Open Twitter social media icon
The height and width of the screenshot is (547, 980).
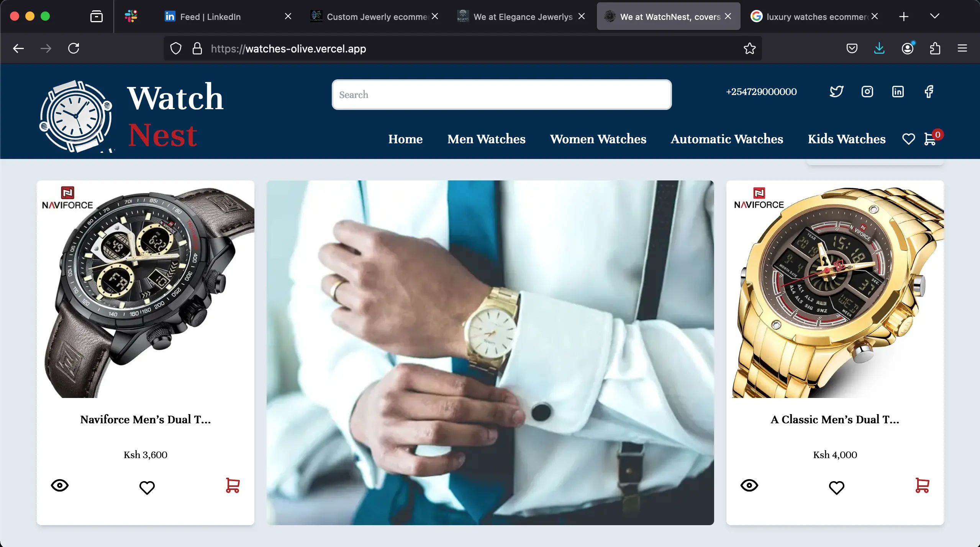click(837, 91)
